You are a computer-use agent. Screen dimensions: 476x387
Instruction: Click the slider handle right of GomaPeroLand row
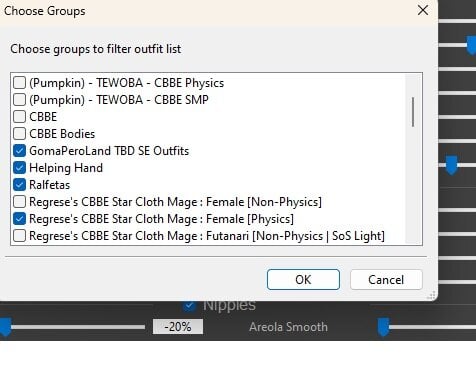point(452,165)
